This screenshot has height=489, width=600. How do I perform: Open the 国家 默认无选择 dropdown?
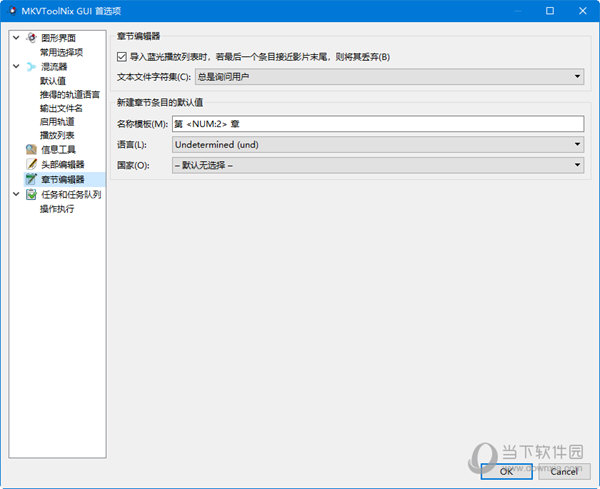coord(378,165)
